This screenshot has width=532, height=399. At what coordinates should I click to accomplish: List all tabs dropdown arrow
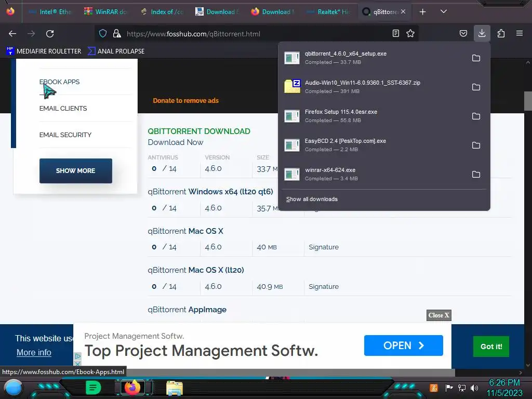coord(444,11)
